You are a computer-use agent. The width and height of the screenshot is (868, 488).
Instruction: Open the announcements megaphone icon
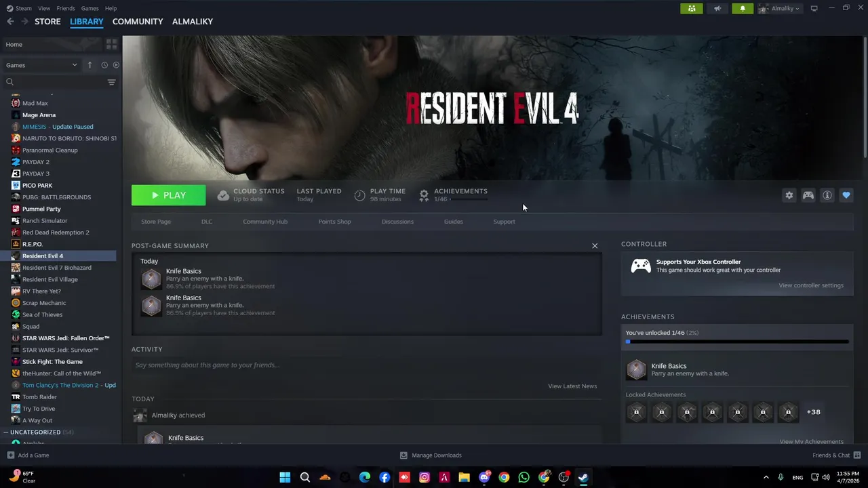click(717, 8)
